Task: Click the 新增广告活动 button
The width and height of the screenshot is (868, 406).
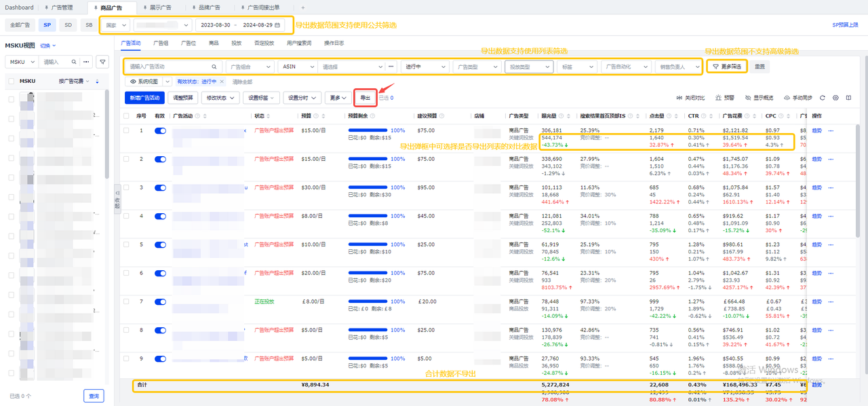Action: click(144, 98)
